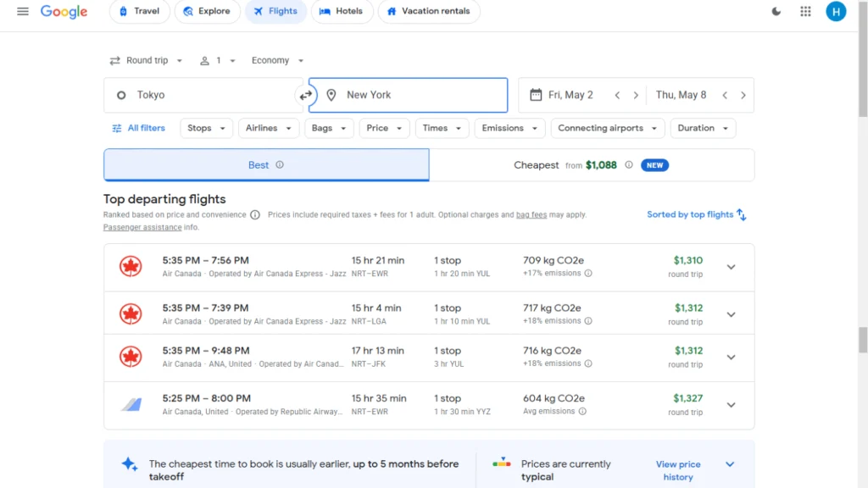This screenshot has height=488, width=868.
Task: Go to next departure date
Action: pos(636,95)
